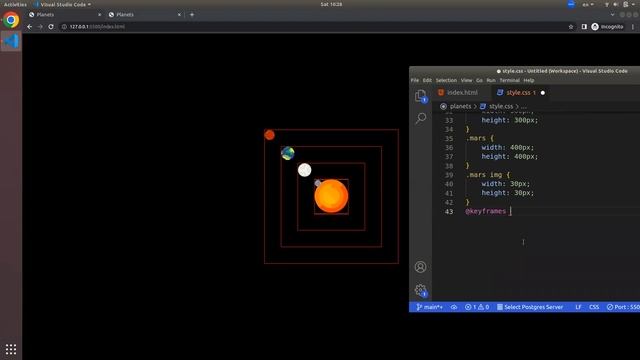640x360 pixels.
Task: Click the Live Server Port indicator
Action: click(623, 307)
